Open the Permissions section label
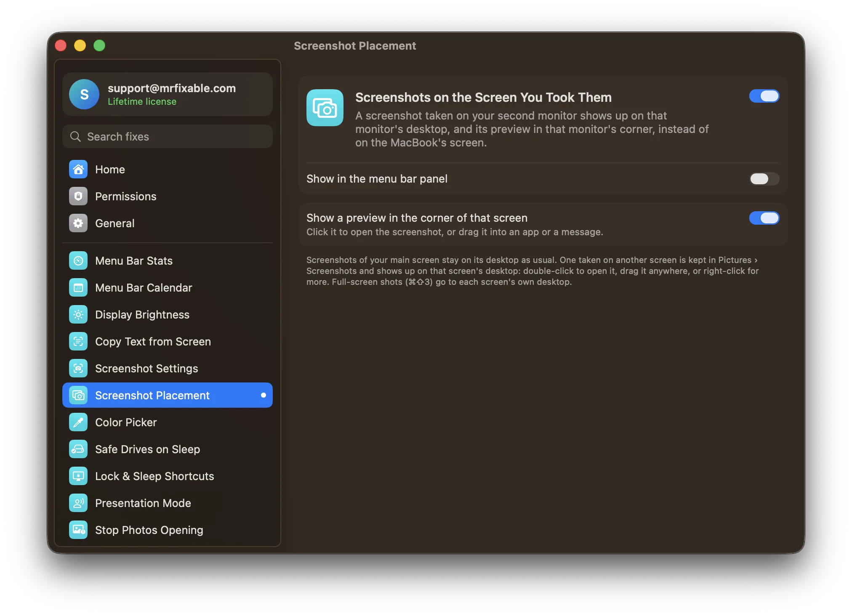The height and width of the screenshot is (616, 852). pyautogui.click(x=125, y=196)
